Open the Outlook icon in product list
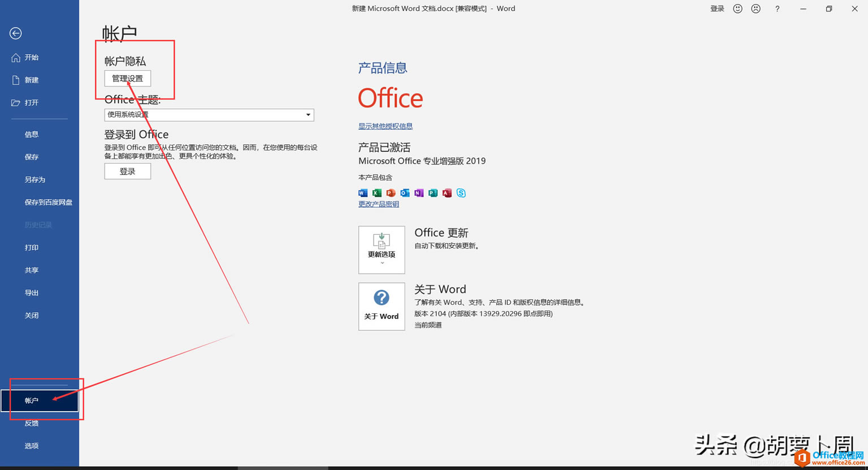868x470 pixels. (405, 193)
